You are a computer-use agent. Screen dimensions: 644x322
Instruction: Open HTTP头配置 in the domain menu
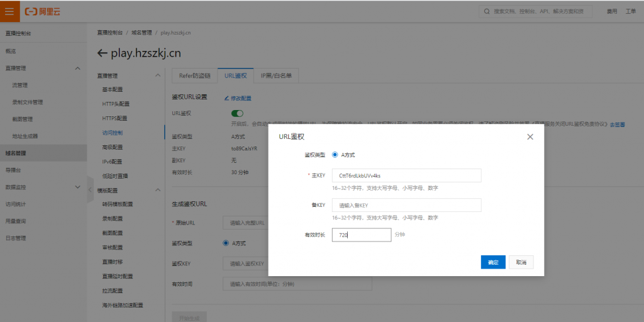pyautogui.click(x=116, y=104)
